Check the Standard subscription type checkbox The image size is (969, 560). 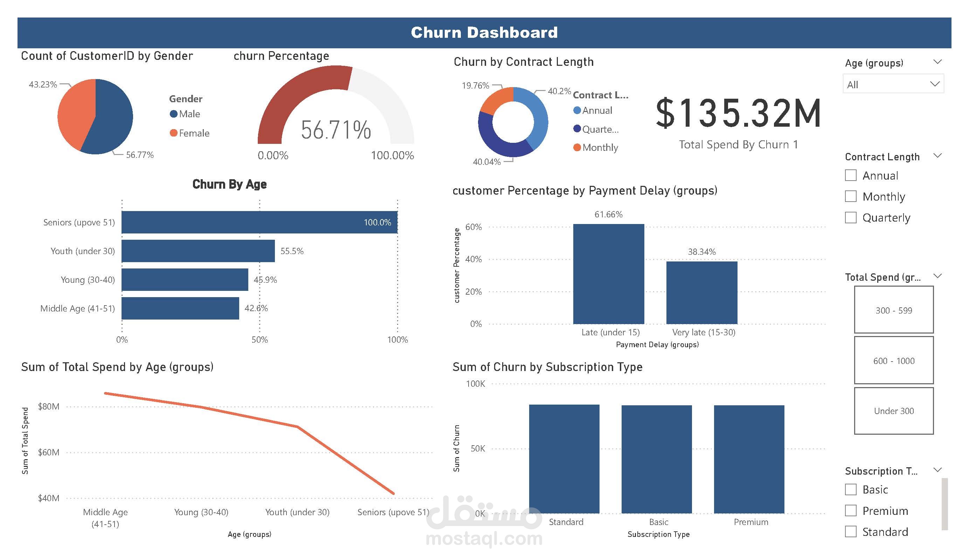[851, 532]
